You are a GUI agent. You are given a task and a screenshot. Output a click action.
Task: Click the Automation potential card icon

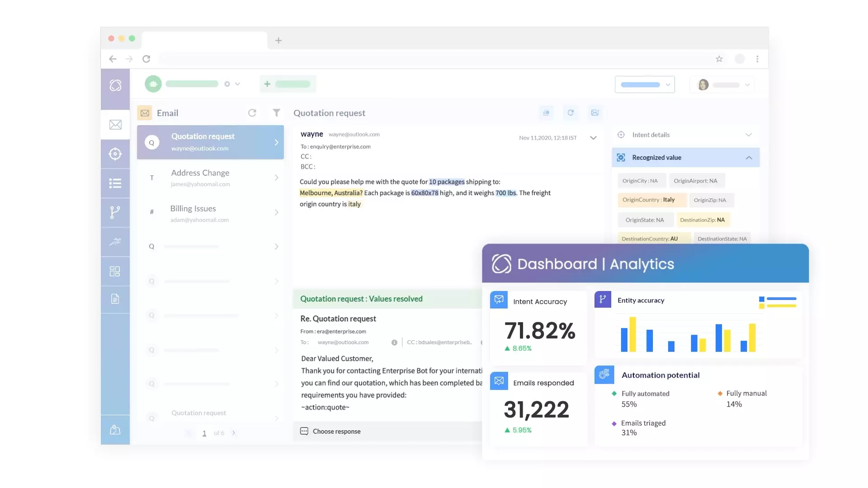click(x=604, y=375)
